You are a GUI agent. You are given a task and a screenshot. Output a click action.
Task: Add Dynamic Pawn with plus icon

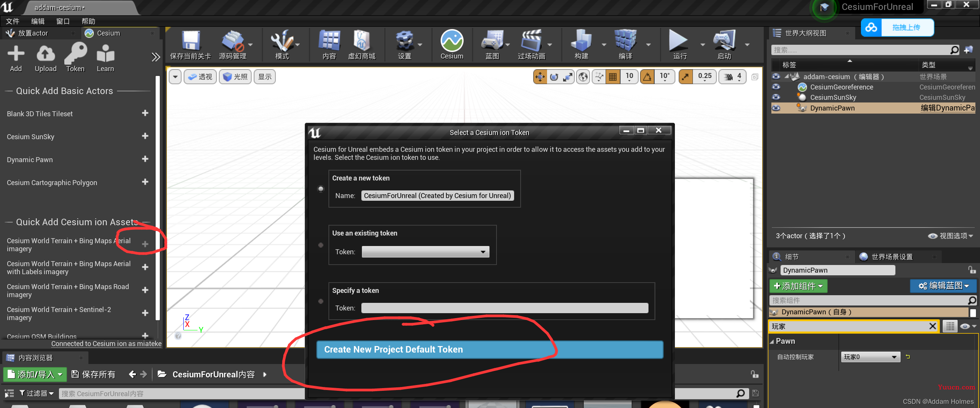[145, 159]
